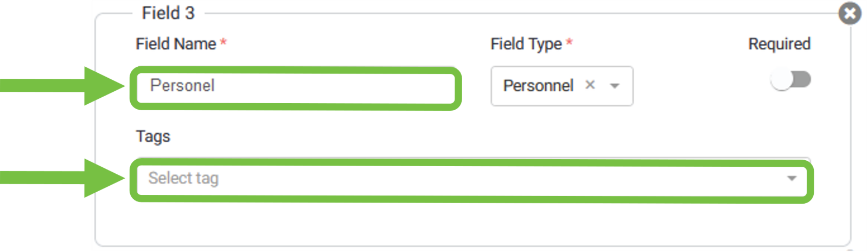Click the red asterisk beside Field Name
Image resolution: width=868 pixels, height=252 pixels.
(223, 42)
